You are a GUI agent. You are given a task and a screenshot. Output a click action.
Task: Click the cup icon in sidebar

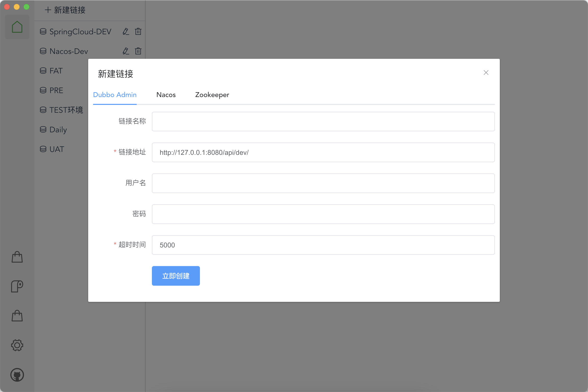point(17,286)
